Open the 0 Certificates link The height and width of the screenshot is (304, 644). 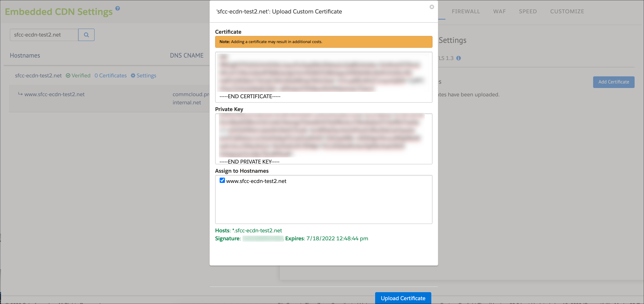tap(111, 75)
